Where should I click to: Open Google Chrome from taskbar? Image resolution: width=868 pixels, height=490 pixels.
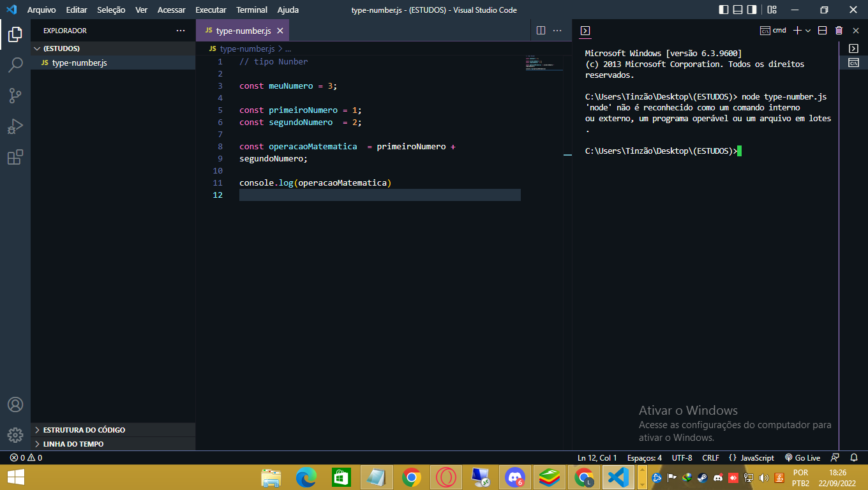(x=412, y=477)
